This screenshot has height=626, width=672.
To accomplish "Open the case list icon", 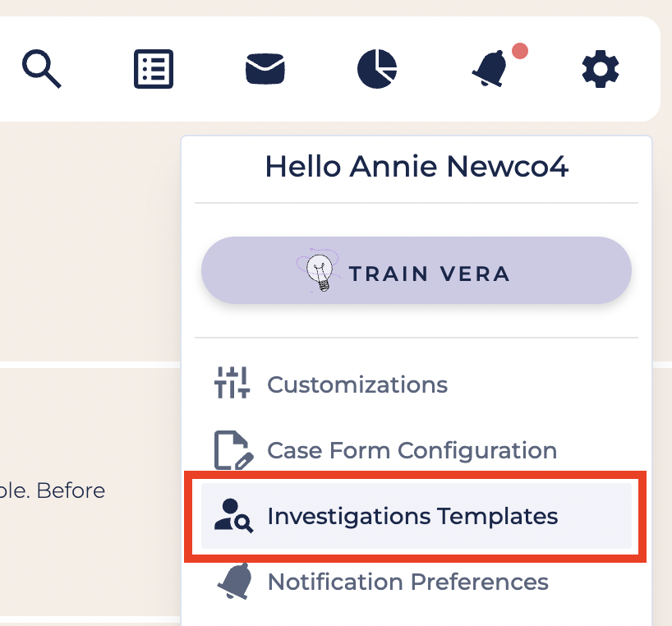I will 154,69.
